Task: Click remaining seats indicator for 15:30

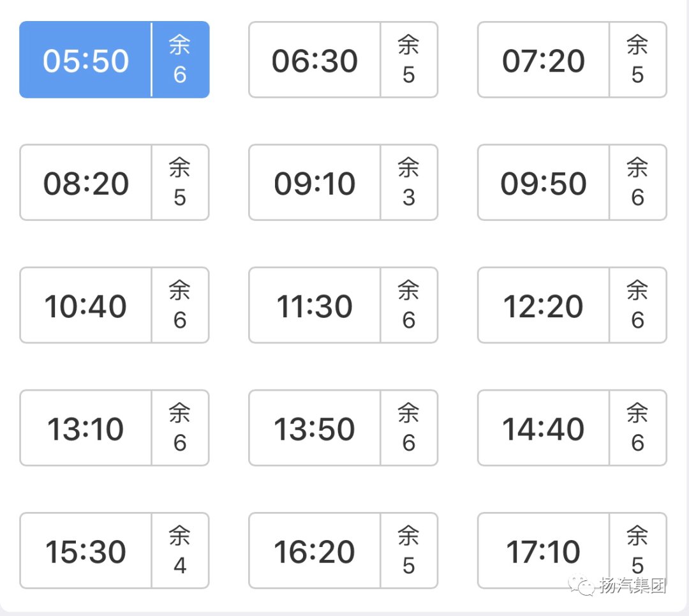Action: click(x=180, y=551)
